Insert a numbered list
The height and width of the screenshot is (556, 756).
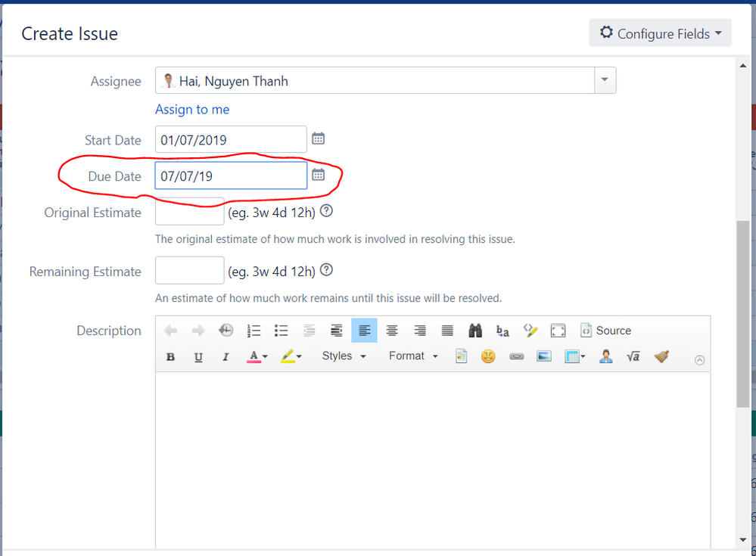pos(254,331)
